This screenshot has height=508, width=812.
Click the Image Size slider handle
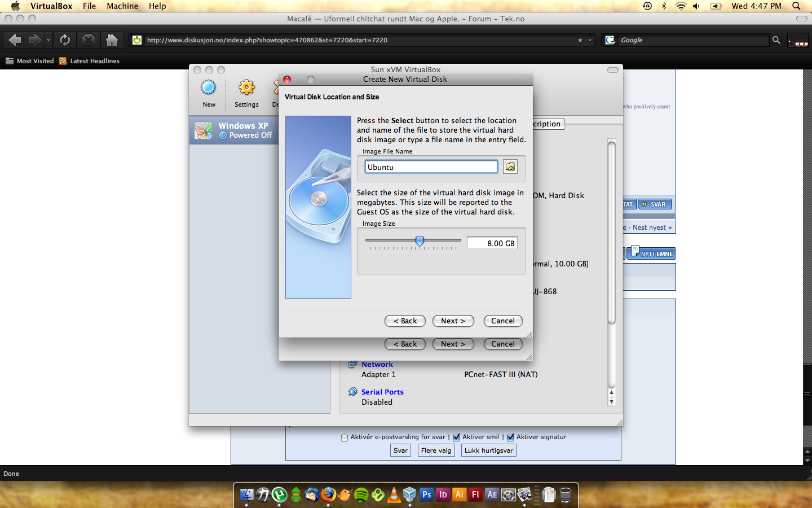click(420, 241)
